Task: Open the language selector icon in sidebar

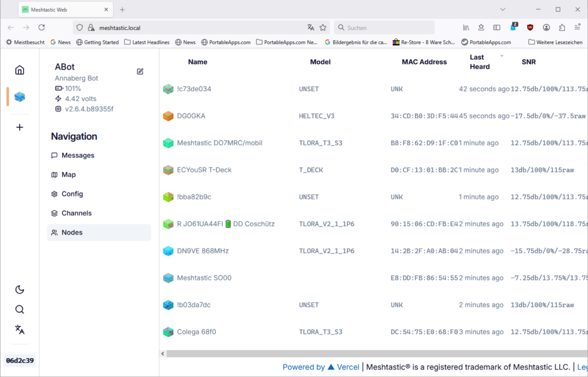Action: tap(20, 329)
